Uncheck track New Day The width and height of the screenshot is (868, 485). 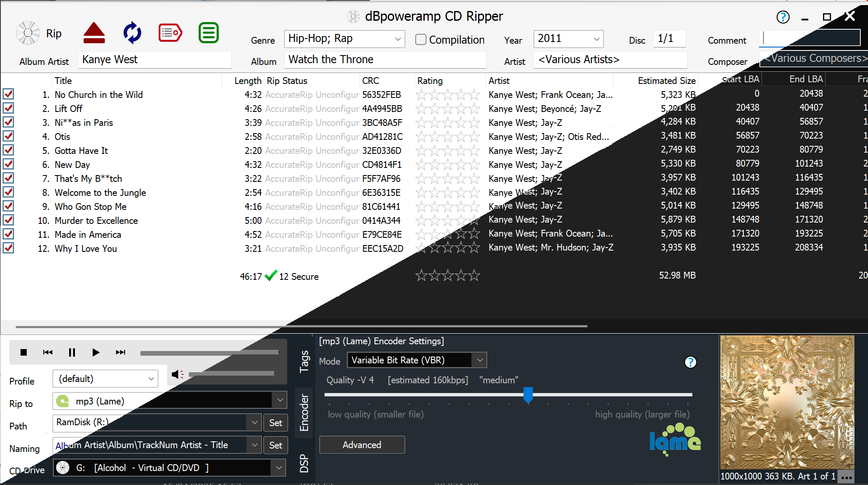coord(8,164)
